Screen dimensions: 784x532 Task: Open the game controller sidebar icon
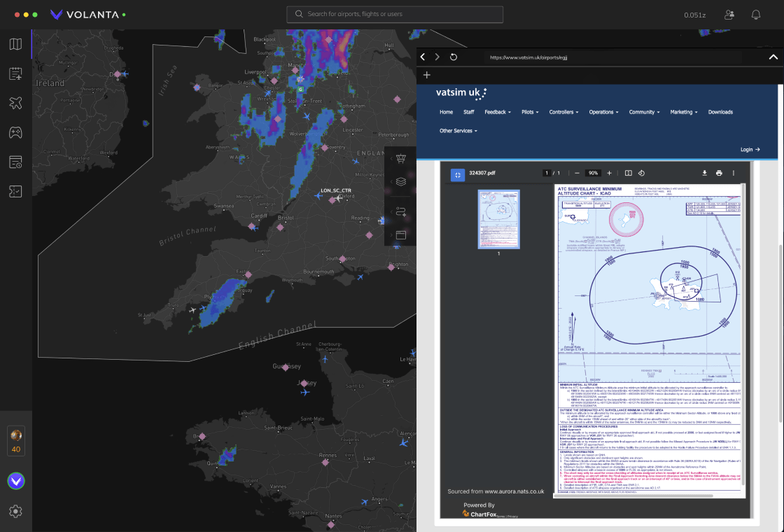pyautogui.click(x=15, y=132)
